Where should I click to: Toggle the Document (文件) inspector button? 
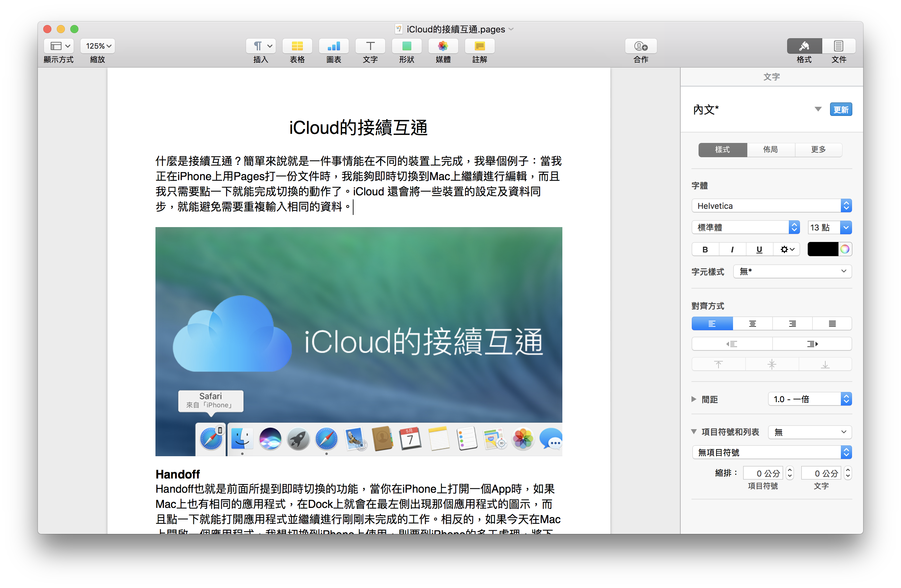838,46
